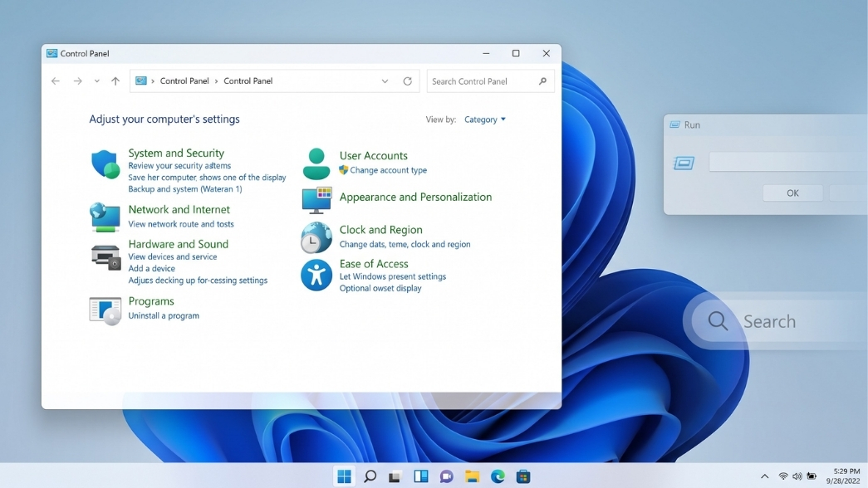Image resolution: width=868 pixels, height=488 pixels.
Task: Open the System and Security shield icon
Action: point(105,164)
